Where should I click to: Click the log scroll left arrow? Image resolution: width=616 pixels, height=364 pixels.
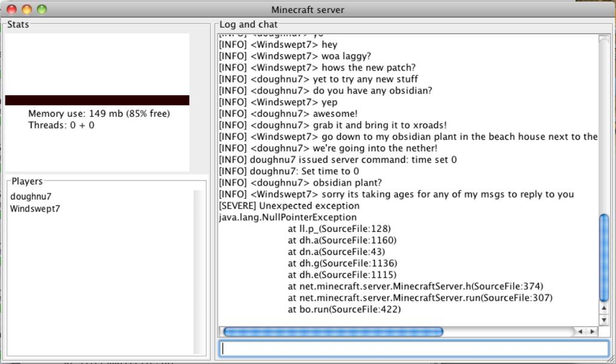click(580, 332)
